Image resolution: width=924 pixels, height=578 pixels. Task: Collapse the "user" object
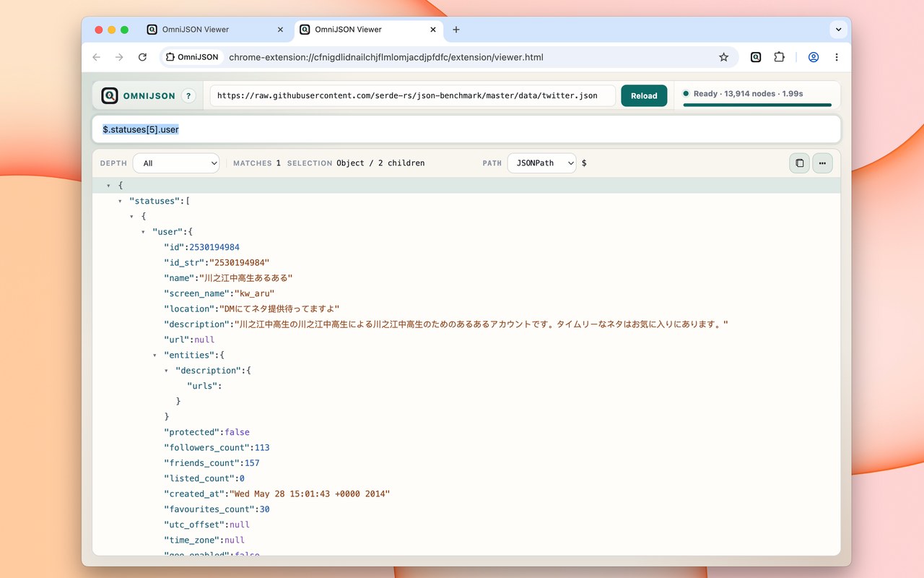[143, 232]
